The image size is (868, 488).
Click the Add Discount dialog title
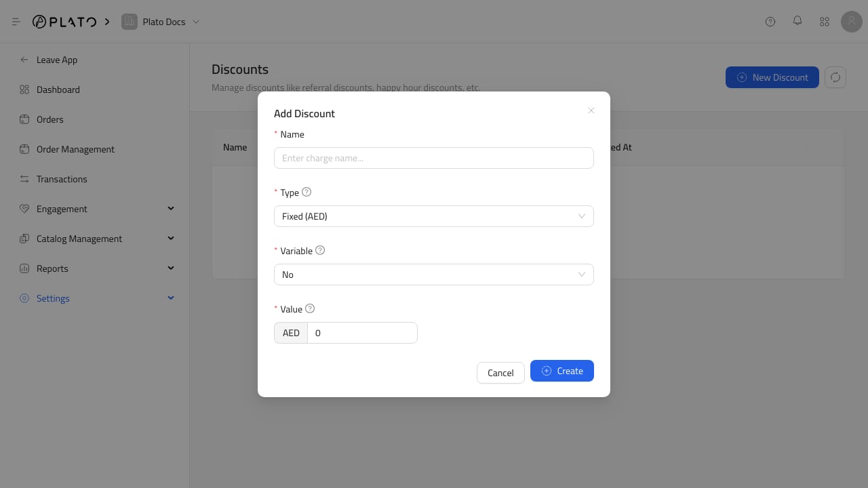(304, 113)
